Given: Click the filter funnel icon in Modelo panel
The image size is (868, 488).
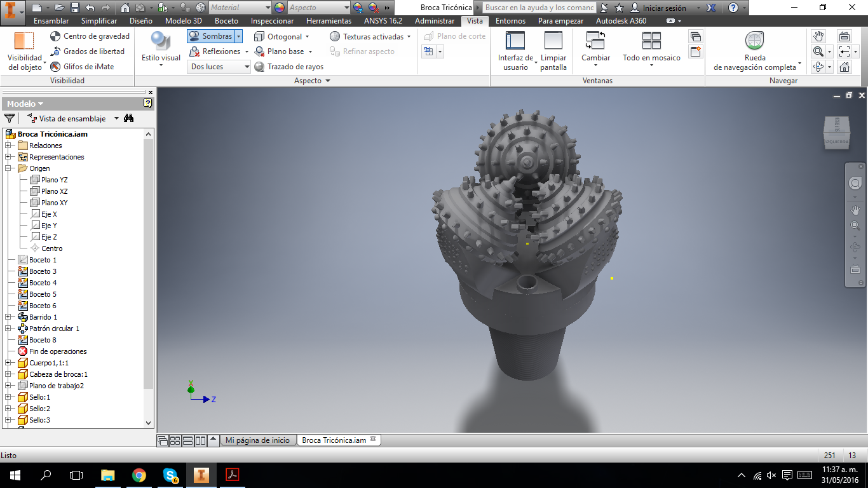Looking at the screenshot, I should point(10,118).
